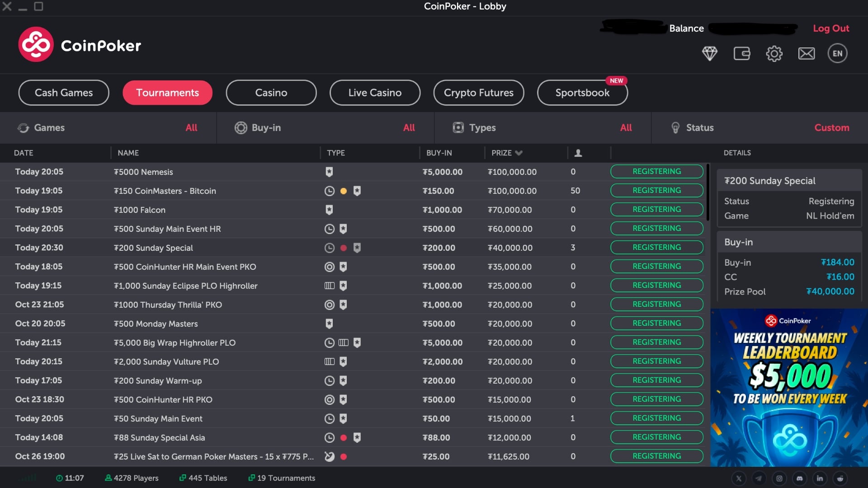
Task: Click REGISTERING for ₮5000 Nemesis
Action: pos(657,172)
